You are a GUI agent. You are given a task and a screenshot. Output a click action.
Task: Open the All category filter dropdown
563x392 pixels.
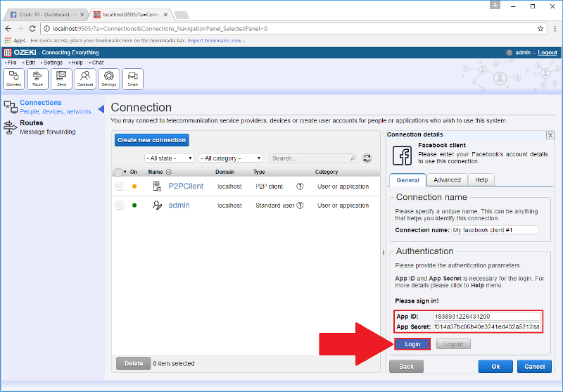(231, 158)
